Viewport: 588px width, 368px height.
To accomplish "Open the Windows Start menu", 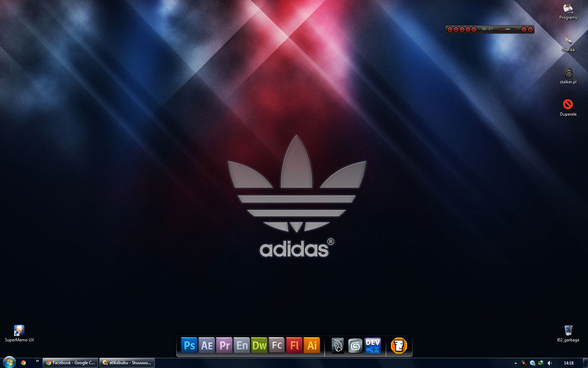I will pyautogui.click(x=9, y=362).
